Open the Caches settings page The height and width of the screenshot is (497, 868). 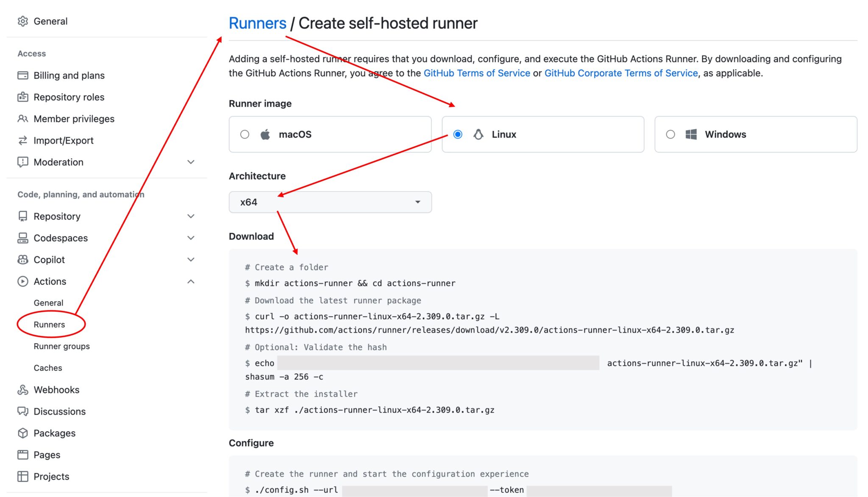[48, 368]
